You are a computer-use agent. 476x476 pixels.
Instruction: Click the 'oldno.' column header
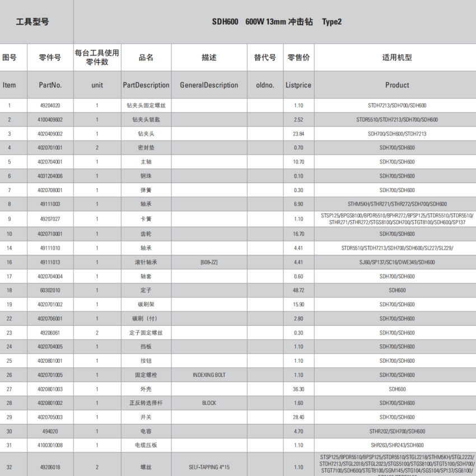[265, 85]
